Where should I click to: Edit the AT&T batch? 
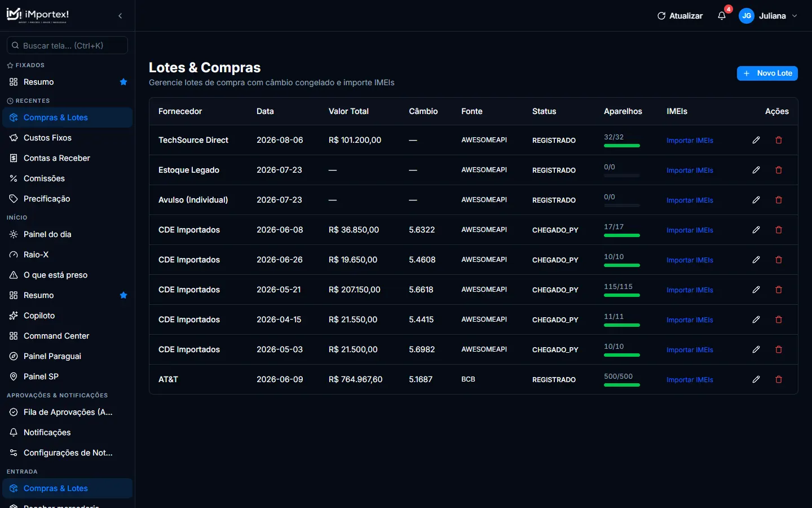point(756,379)
